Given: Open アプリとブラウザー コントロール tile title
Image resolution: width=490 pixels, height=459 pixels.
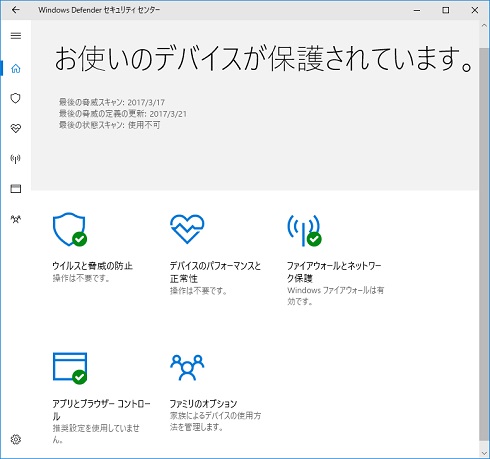Looking at the screenshot, I should 101,410.
